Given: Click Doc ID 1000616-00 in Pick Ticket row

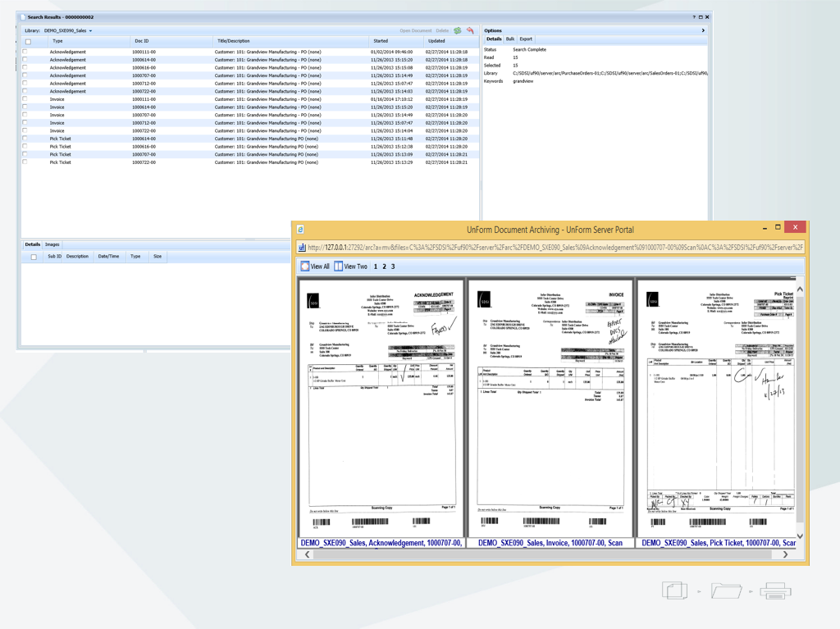Looking at the screenshot, I should (x=144, y=146).
